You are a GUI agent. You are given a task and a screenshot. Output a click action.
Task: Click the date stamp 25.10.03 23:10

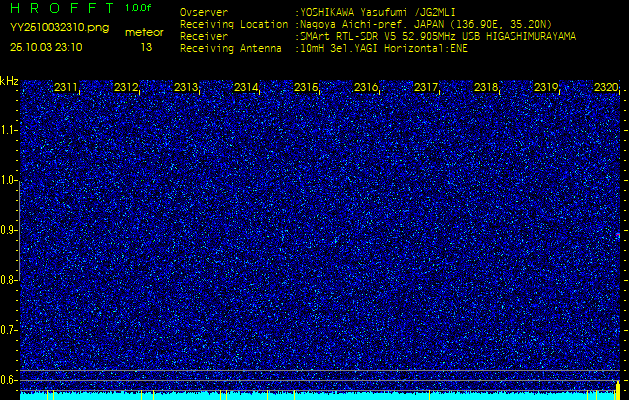coord(46,47)
